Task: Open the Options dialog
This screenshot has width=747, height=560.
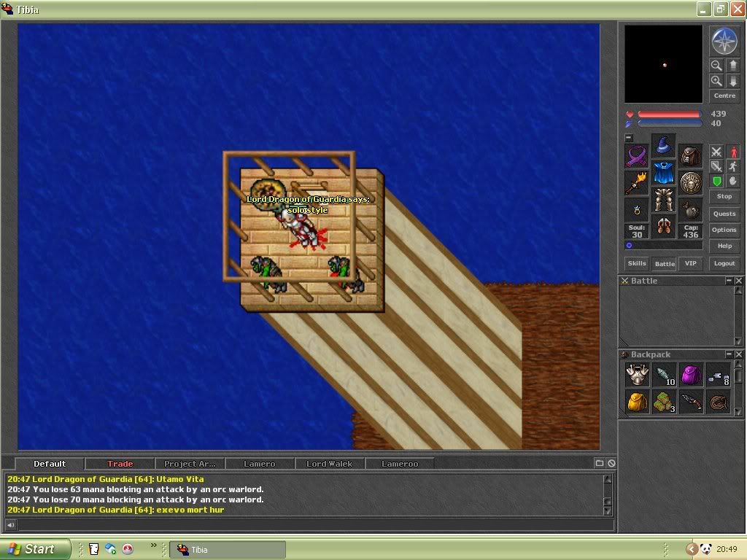Action: click(724, 230)
